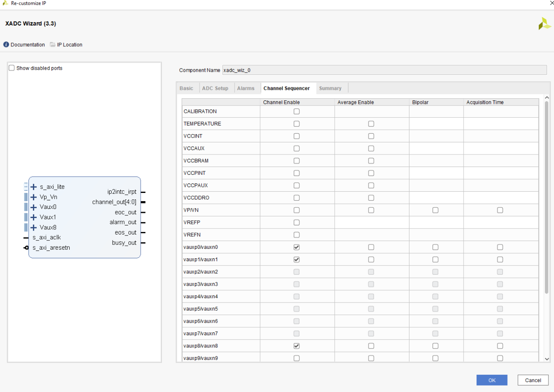Click the vertical scrollbar thumb

tap(547, 198)
